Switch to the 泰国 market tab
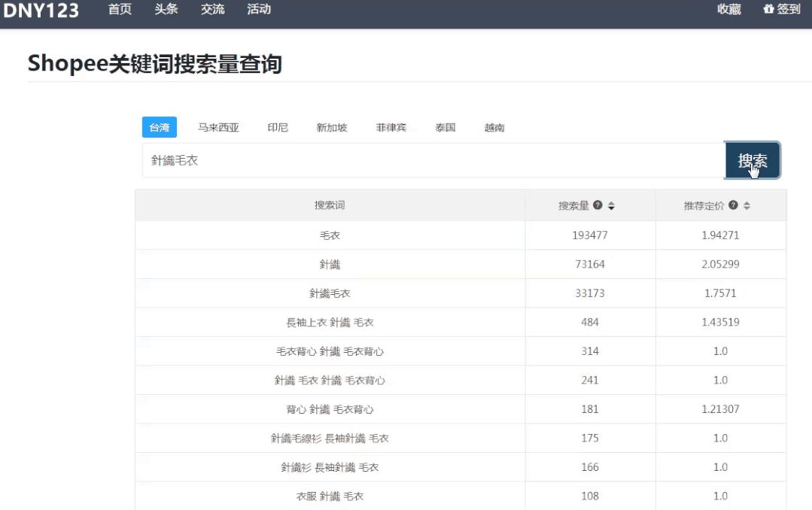Image resolution: width=812 pixels, height=510 pixels. click(x=446, y=127)
